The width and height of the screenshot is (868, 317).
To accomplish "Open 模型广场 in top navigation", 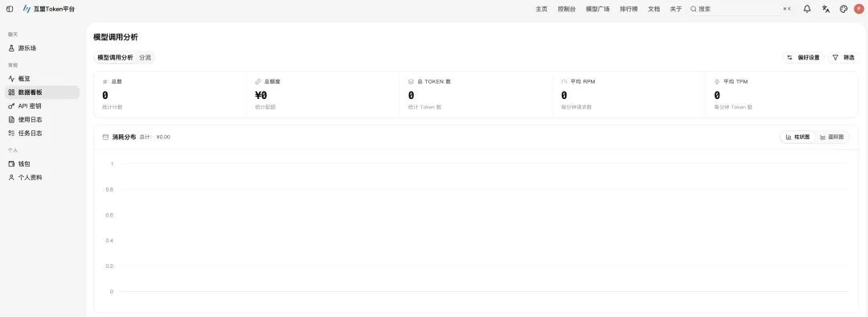I will (598, 9).
